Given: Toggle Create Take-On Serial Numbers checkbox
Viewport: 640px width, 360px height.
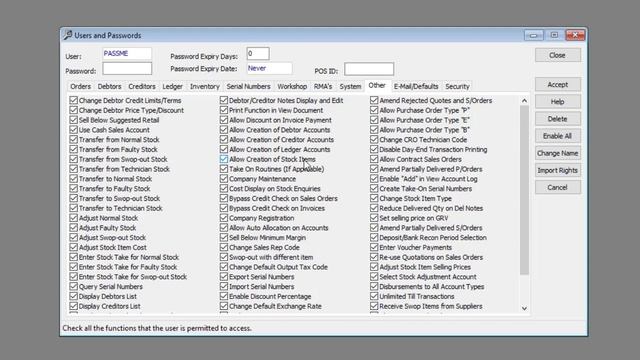Looking at the screenshot, I should (374, 189).
